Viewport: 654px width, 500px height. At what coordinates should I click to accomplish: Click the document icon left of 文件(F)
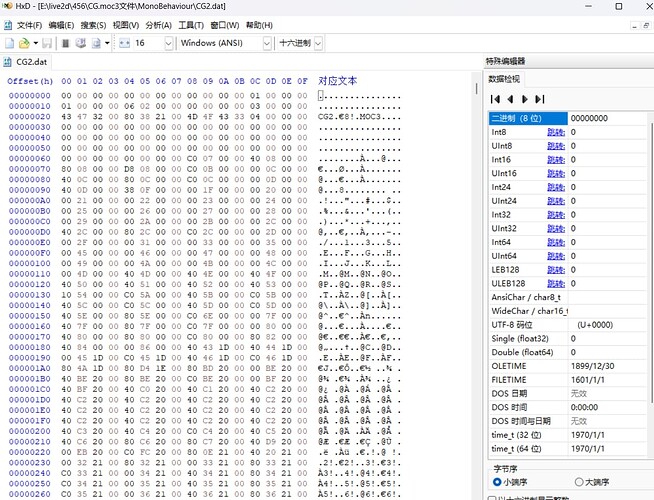[8, 25]
